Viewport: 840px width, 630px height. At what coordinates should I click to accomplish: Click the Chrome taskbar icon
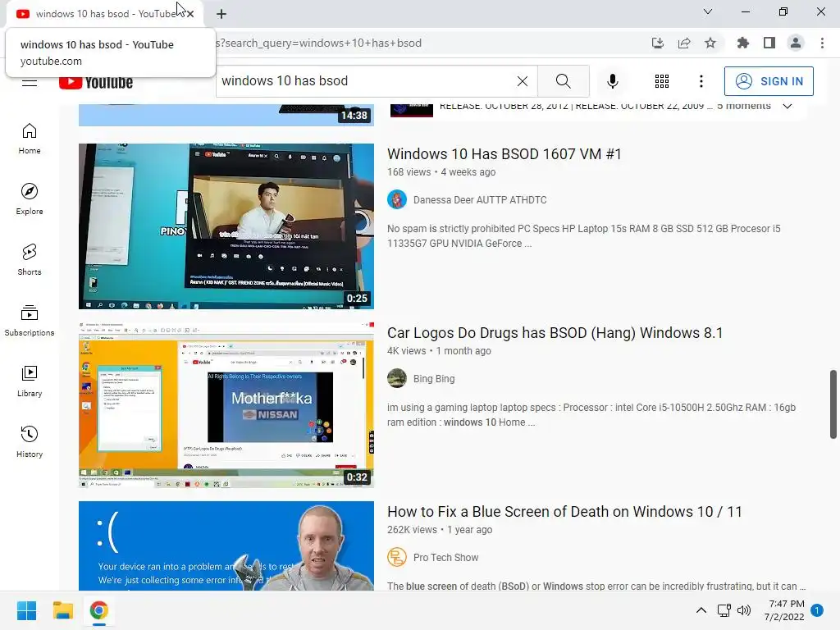click(x=98, y=610)
